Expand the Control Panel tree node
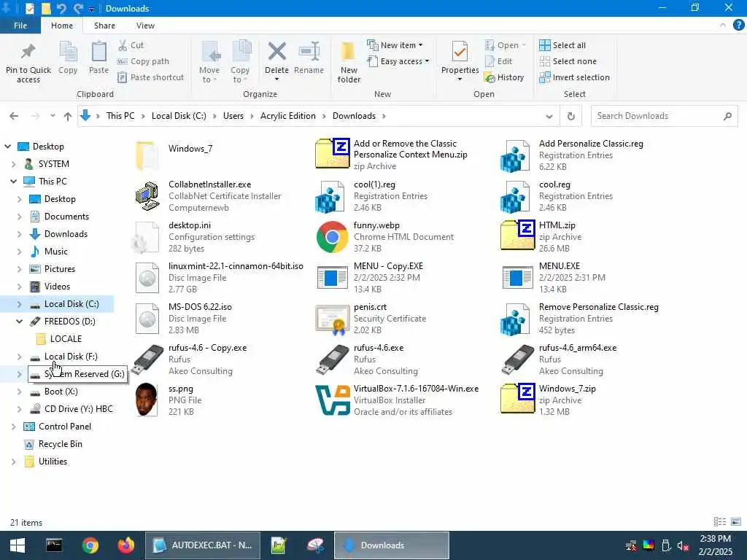Viewport: 747px width, 560px height. 13,427
